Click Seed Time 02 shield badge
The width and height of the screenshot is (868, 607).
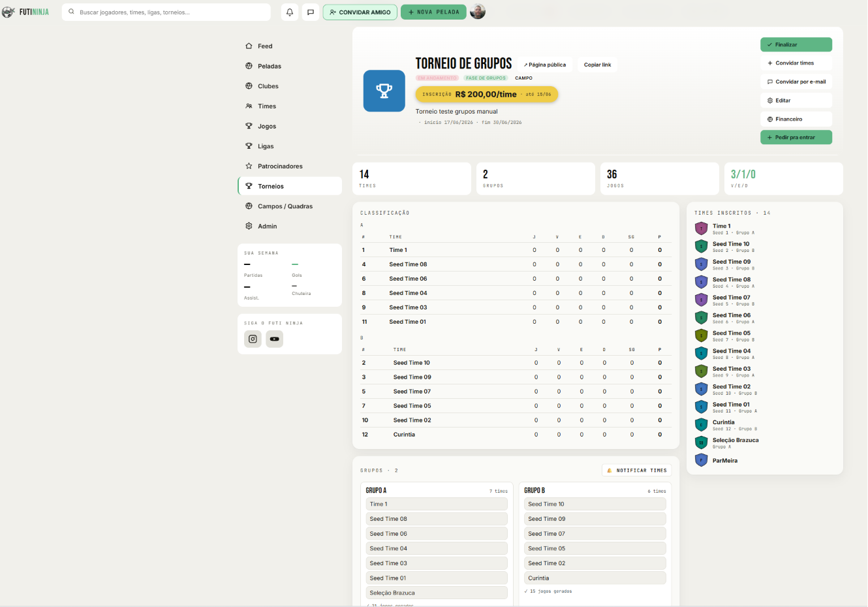(702, 389)
